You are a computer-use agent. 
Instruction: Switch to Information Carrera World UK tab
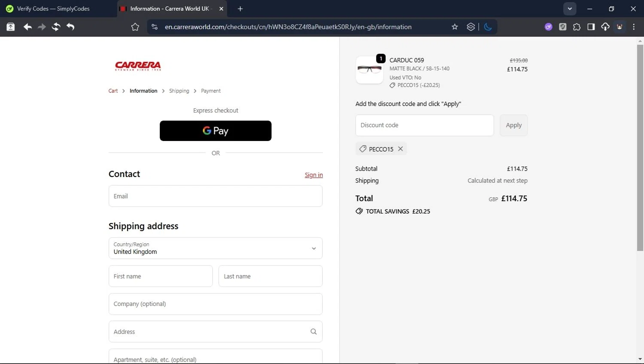click(172, 9)
